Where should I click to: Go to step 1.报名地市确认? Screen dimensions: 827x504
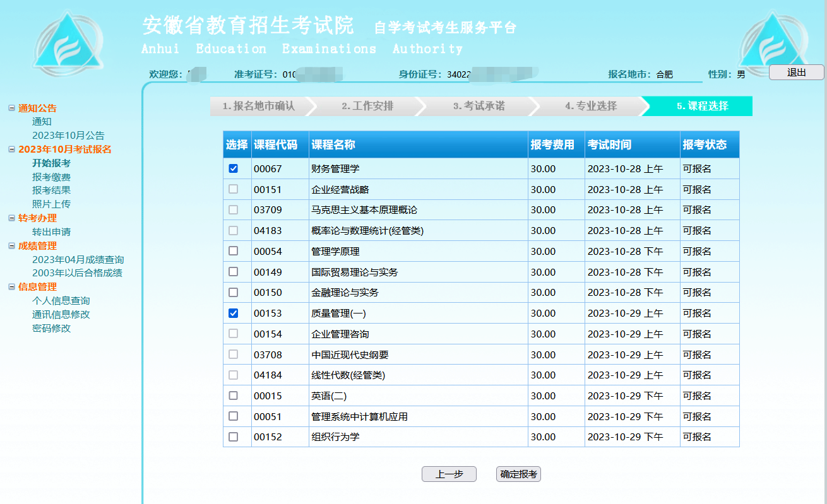click(x=259, y=106)
